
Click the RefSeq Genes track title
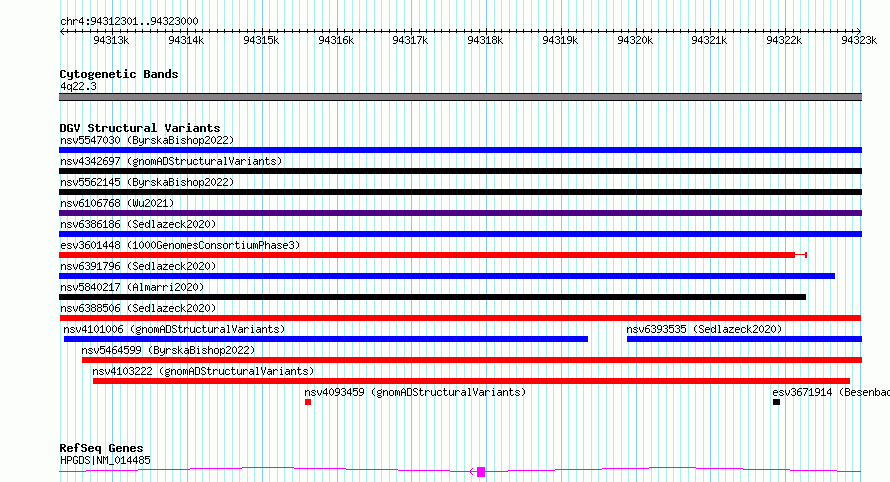click(x=101, y=448)
